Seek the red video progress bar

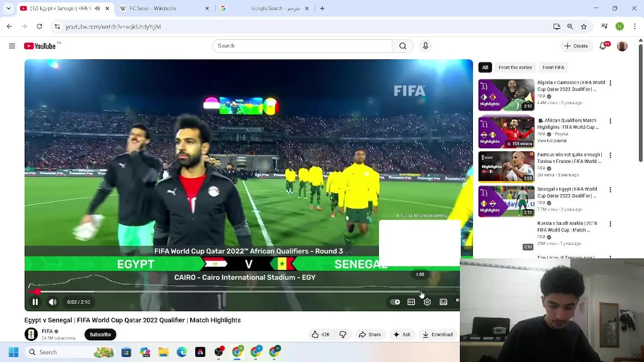click(x=245, y=292)
